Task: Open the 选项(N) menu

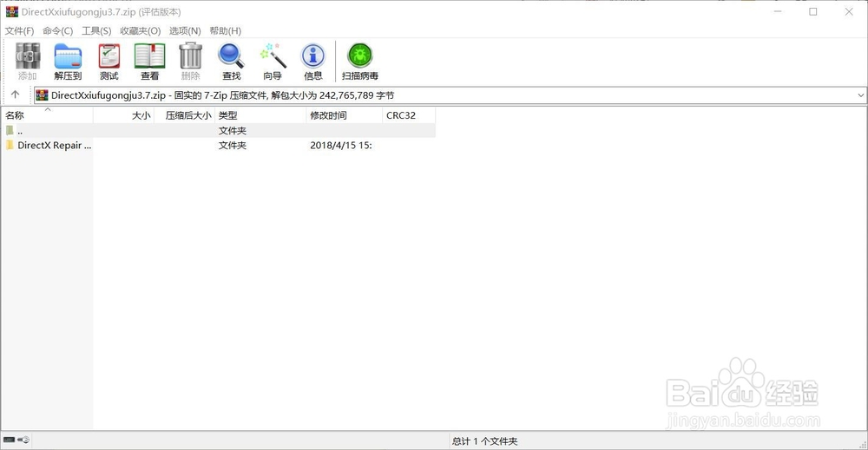Action: 185,31
